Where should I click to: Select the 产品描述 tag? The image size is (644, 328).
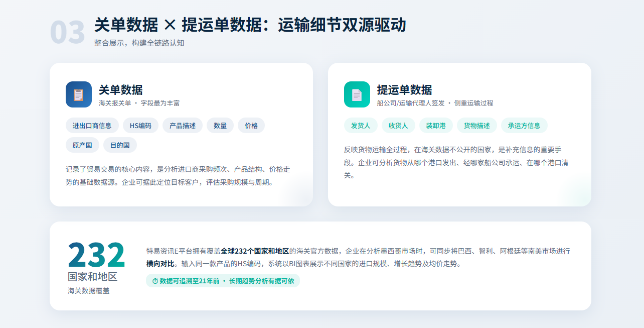pyautogui.click(x=183, y=126)
